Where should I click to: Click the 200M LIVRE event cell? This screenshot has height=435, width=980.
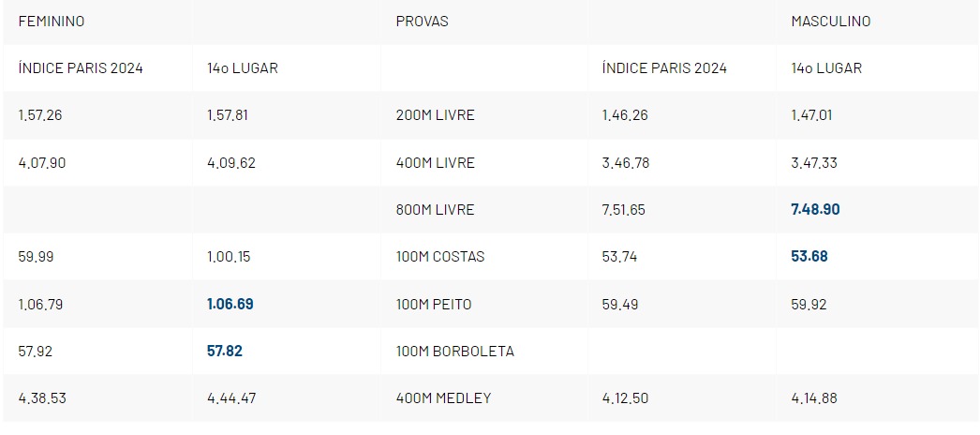435,115
